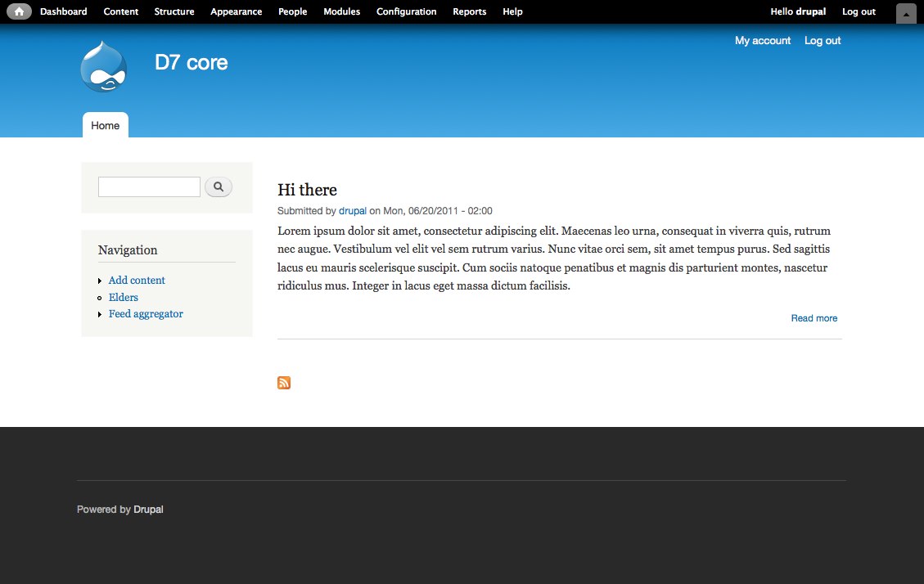Screen dimensions: 924x584
Task: Open the Help admin menu item
Action: point(512,11)
